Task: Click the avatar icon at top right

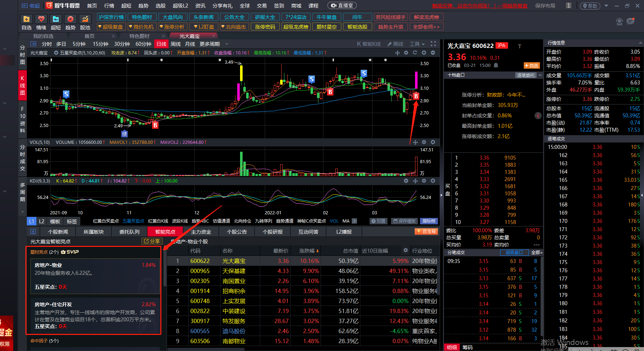Action: pos(619,21)
